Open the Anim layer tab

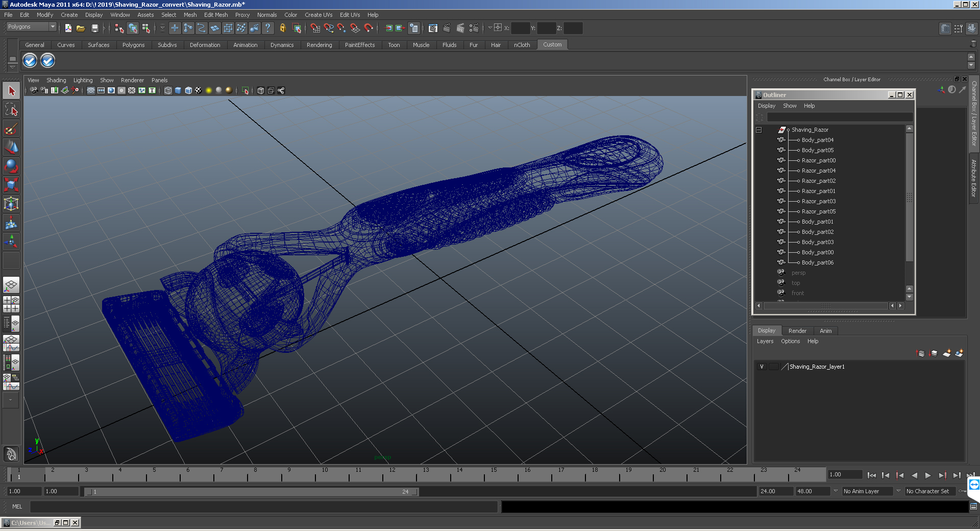pos(825,331)
